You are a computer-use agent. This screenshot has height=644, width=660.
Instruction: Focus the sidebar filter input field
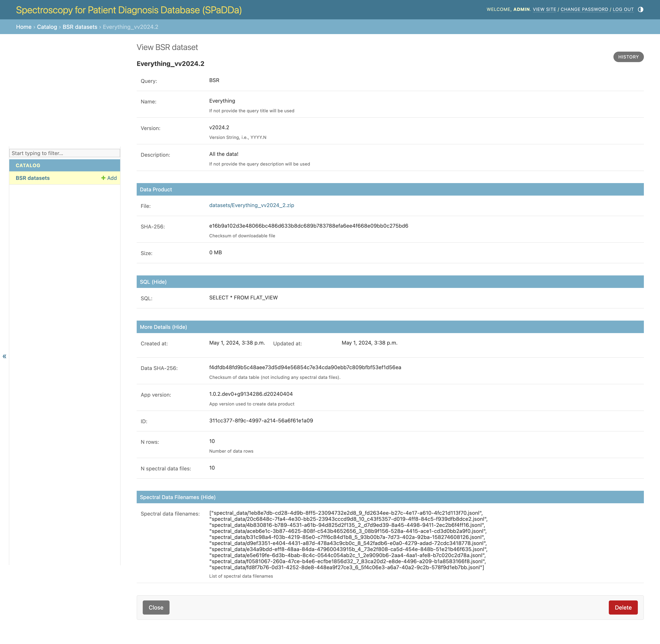point(65,153)
